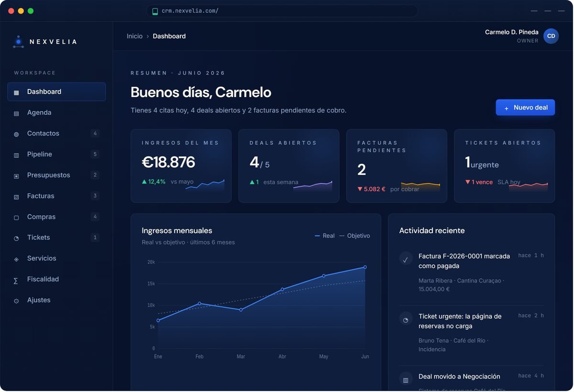
Task: Open the Ingresos del mes card
Action: click(x=181, y=166)
